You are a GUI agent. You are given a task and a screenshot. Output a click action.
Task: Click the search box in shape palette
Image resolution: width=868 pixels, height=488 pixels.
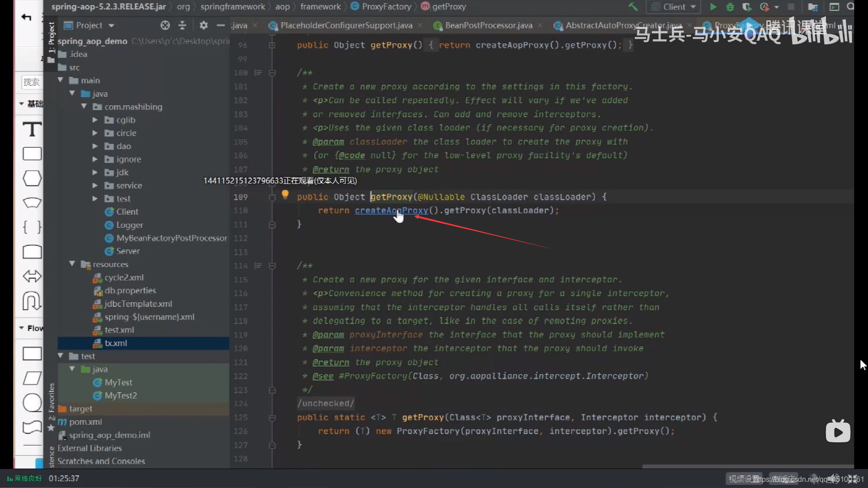[x=32, y=82]
